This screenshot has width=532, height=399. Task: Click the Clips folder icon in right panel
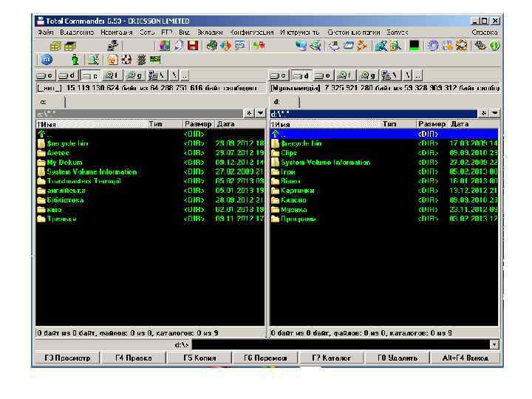click(275, 153)
